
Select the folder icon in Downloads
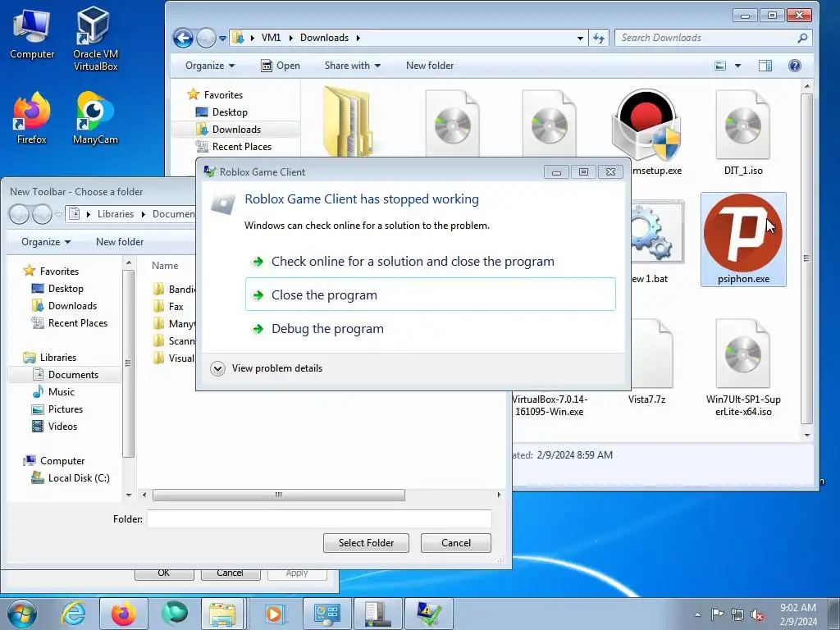(347, 121)
